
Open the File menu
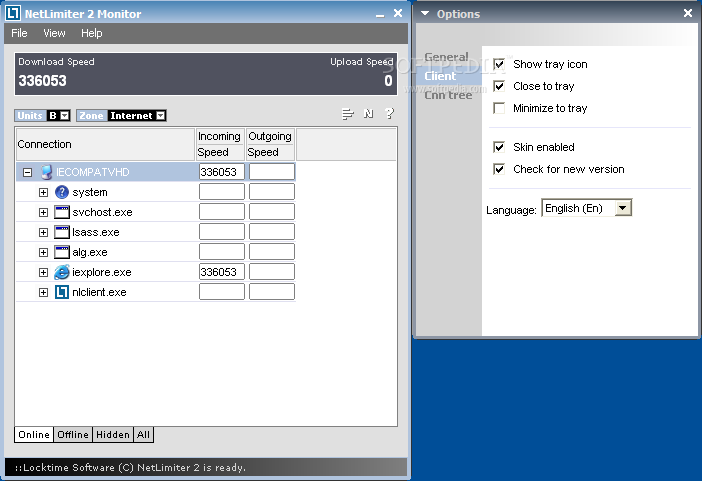tap(19, 33)
